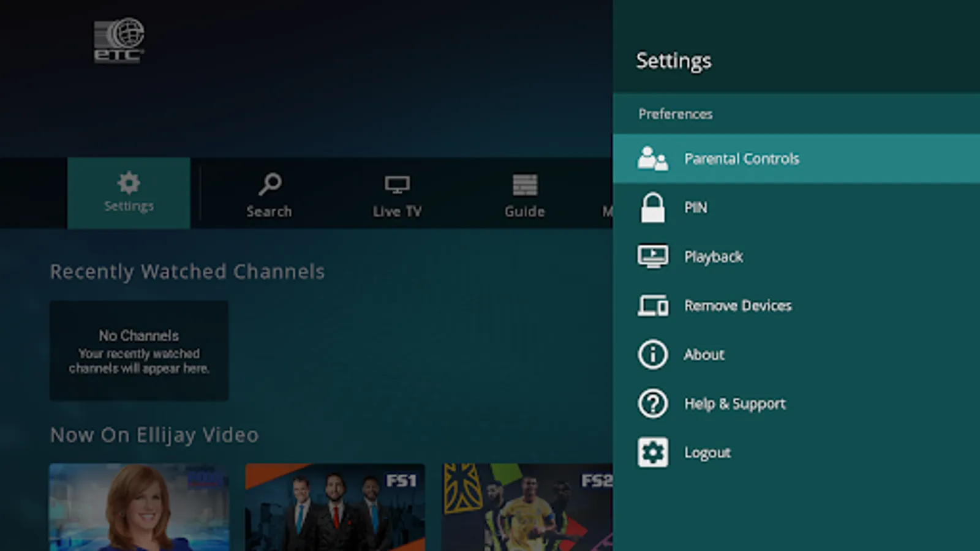
Task: Open the news anchor channel thumbnail
Action: 139,507
